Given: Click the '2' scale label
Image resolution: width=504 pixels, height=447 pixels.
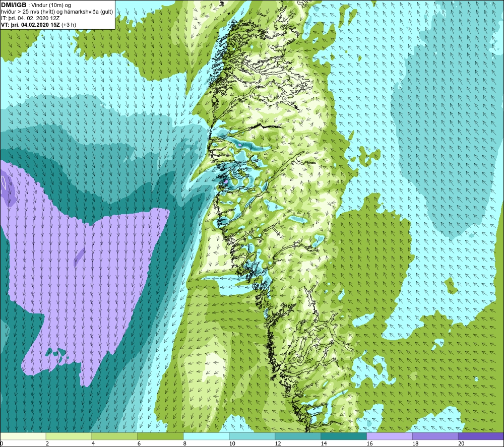Looking at the screenshot, I should [47, 443].
